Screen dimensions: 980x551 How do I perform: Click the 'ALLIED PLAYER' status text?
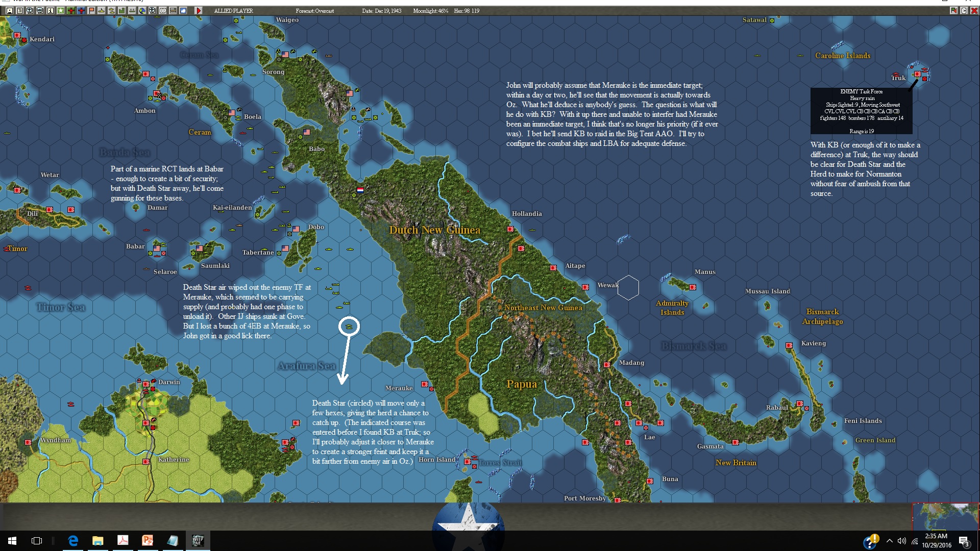click(233, 11)
